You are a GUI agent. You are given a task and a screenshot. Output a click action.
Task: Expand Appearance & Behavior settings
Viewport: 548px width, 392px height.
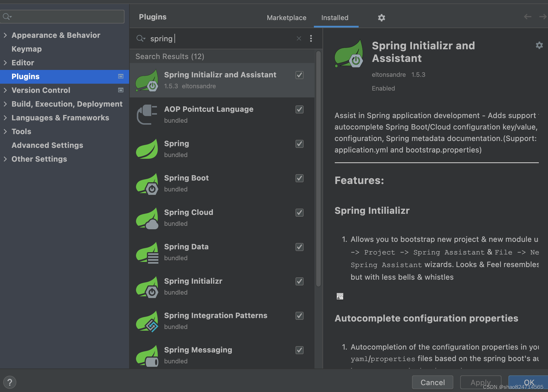click(5, 35)
